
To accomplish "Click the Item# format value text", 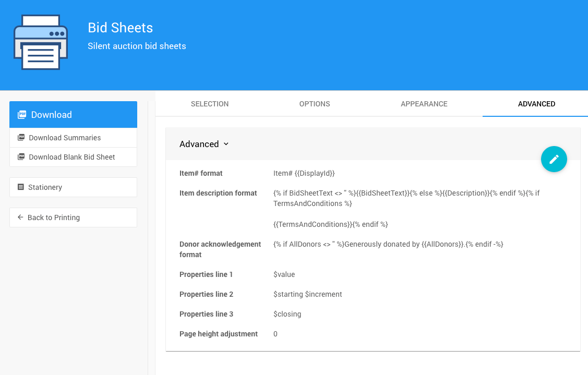I will (304, 173).
